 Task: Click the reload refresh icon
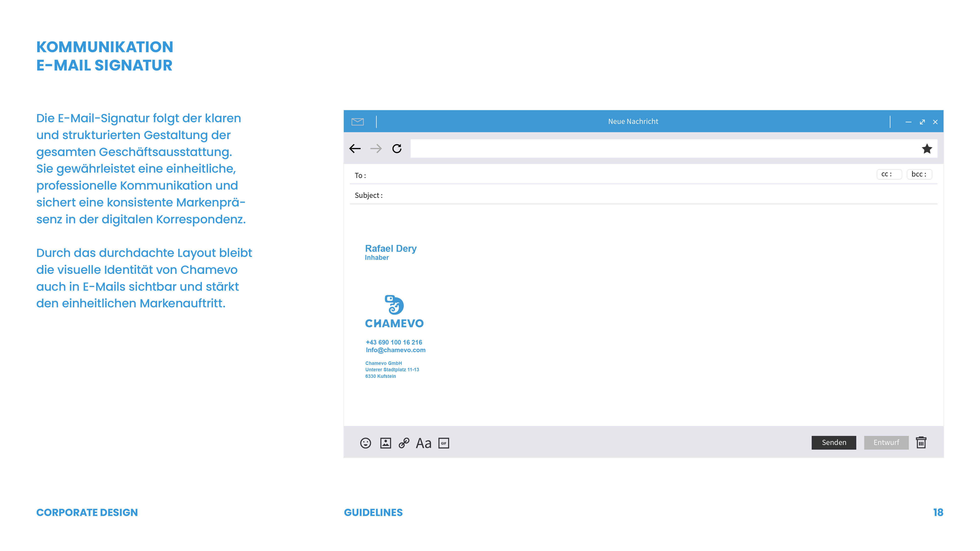[397, 149]
